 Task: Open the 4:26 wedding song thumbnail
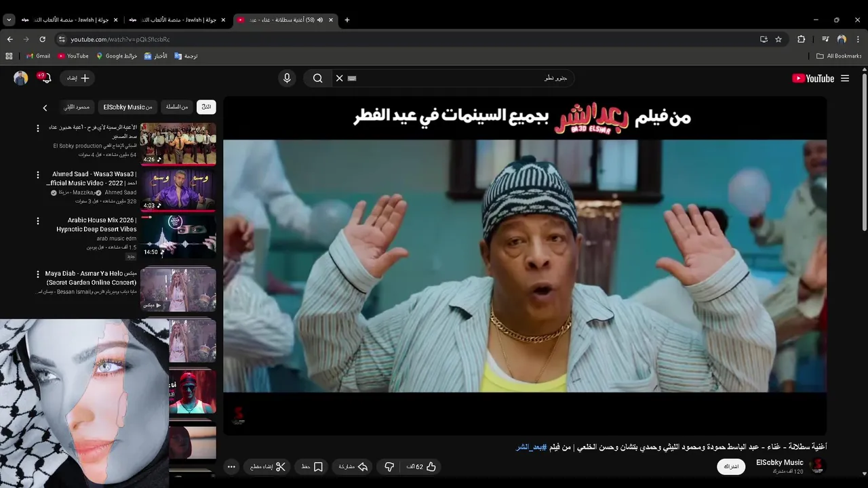point(178,144)
